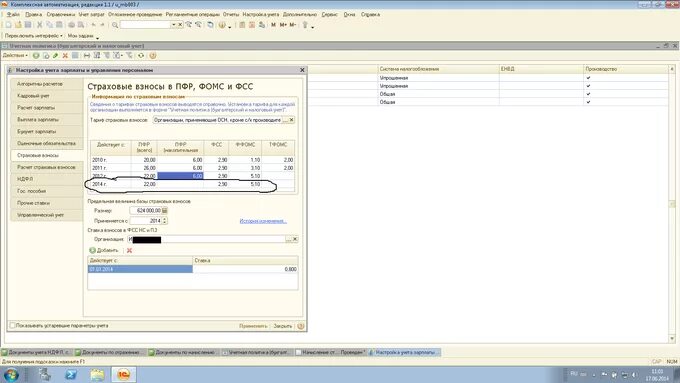Click the yellow Help icon in main toolbar
This screenshot has height=383, width=680.
222,25
